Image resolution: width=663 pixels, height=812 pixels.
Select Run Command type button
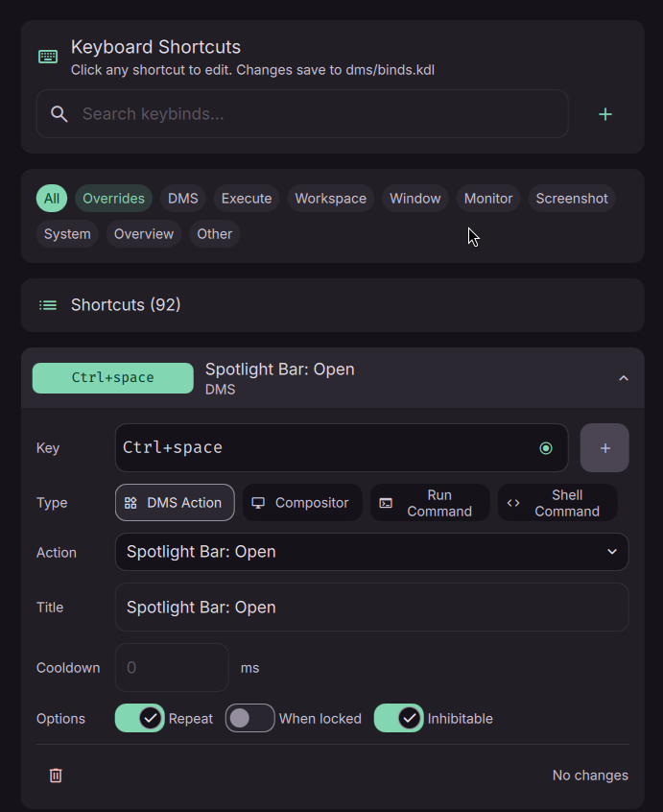(430, 503)
